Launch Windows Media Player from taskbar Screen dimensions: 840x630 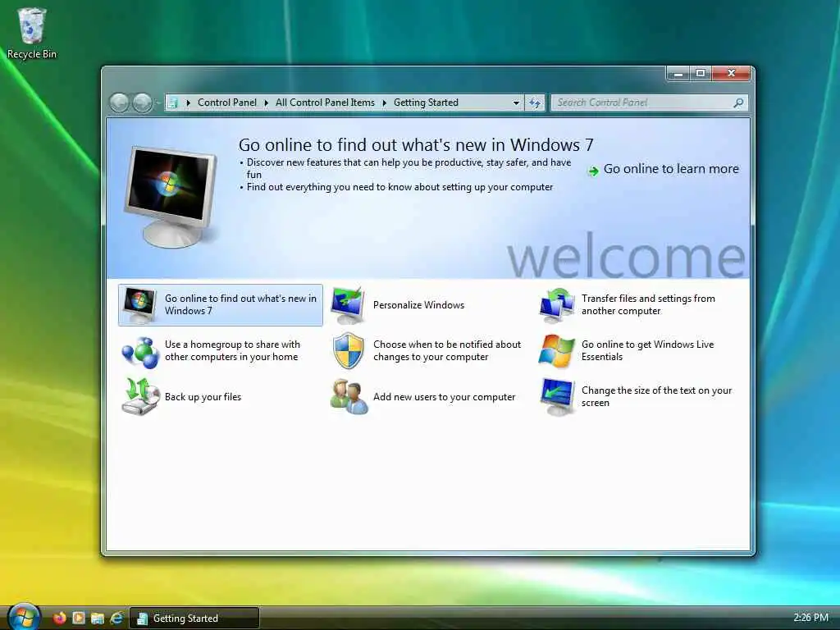[x=79, y=619]
